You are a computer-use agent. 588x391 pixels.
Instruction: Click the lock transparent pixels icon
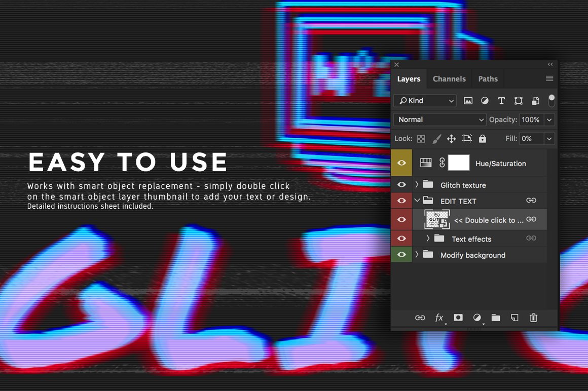[421, 138]
